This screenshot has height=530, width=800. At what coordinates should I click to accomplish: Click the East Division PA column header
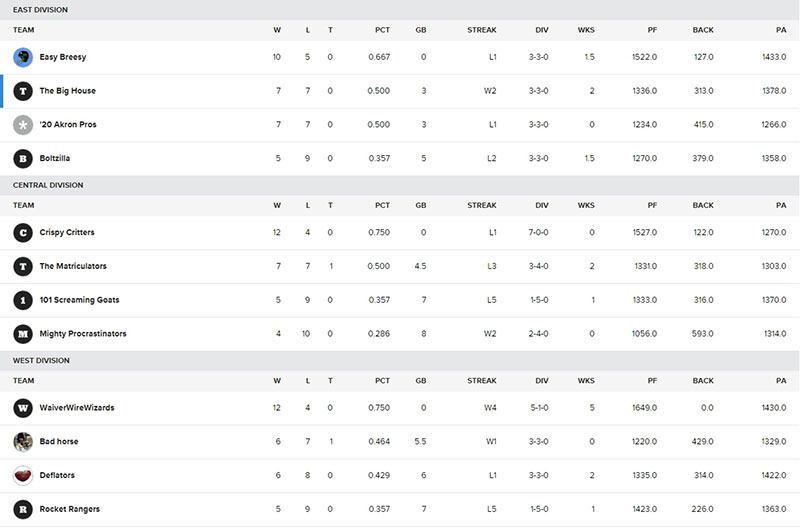pos(781,30)
